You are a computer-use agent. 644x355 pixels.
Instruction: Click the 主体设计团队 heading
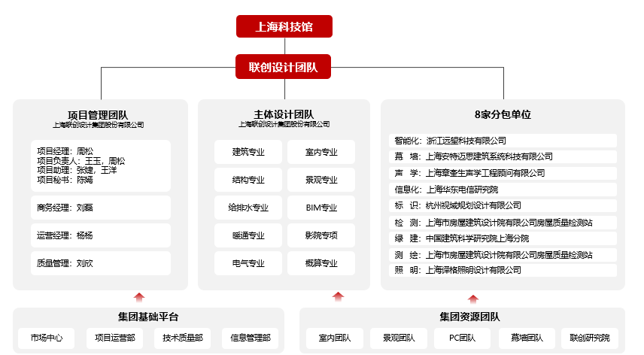coord(284,114)
